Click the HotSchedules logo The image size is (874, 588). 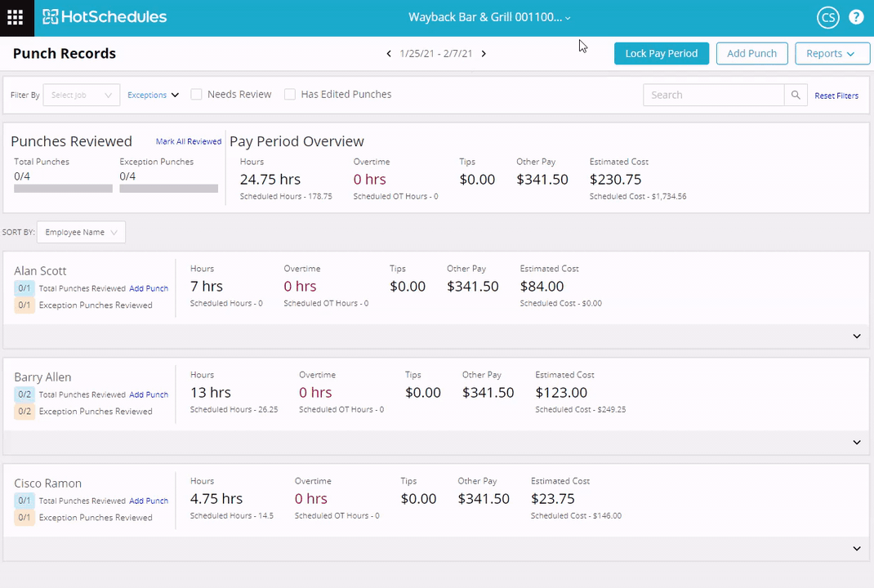[x=105, y=17]
